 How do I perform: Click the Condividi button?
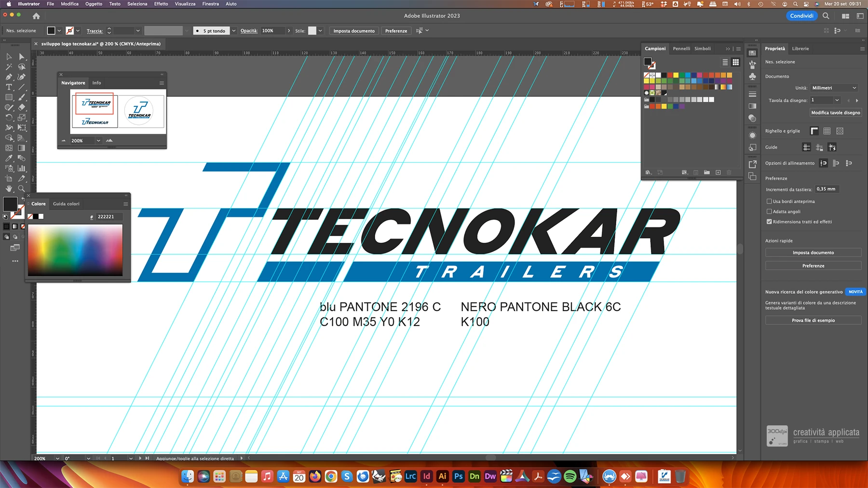[x=801, y=16]
